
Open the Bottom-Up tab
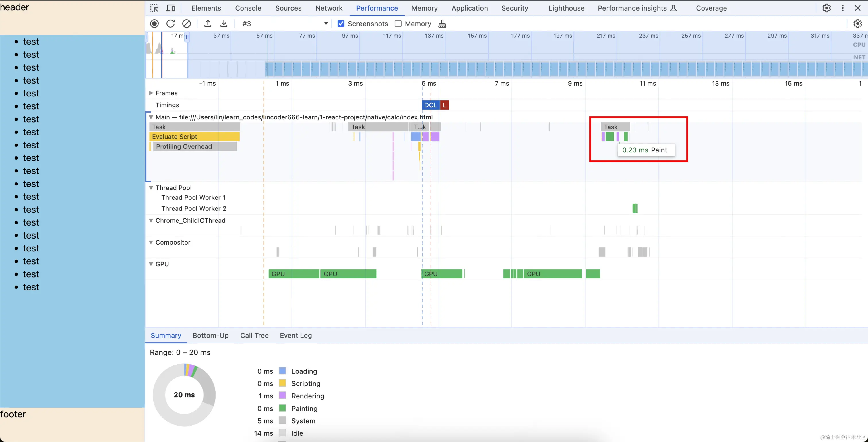(210, 336)
